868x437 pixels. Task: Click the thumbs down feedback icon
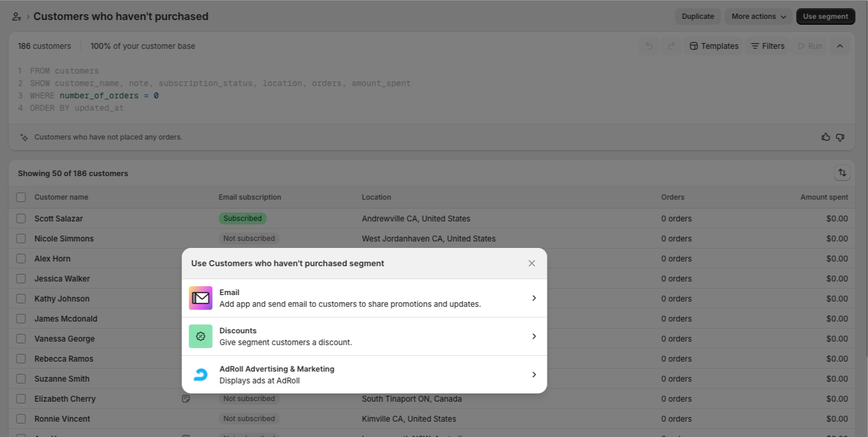click(x=840, y=137)
